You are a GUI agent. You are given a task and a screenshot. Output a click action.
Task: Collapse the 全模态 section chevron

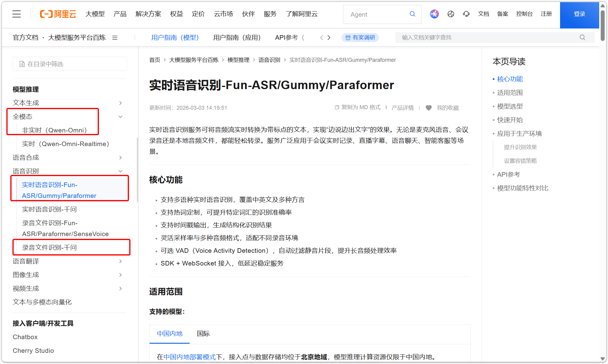coord(120,117)
